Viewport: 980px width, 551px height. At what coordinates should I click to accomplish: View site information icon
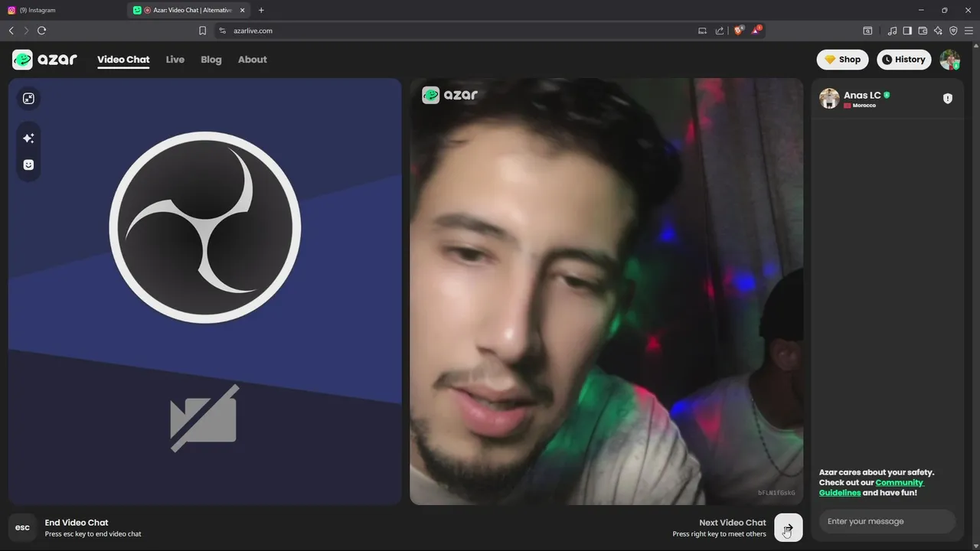[222, 31]
